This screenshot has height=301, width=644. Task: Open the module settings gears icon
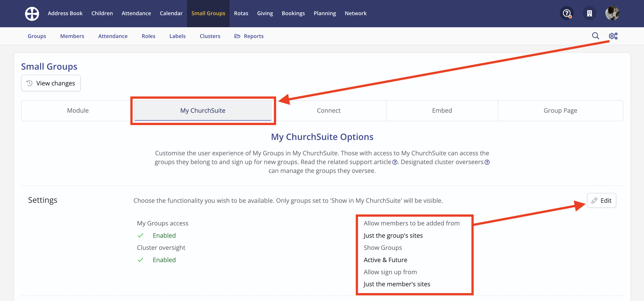click(x=613, y=36)
